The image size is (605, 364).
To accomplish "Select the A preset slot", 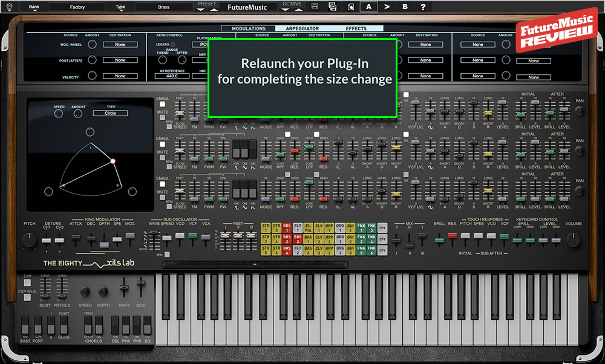I will (369, 7).
